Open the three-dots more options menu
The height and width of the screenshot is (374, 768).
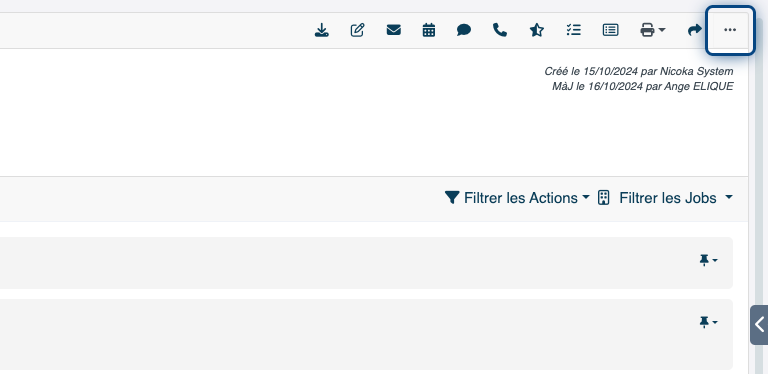(x=730, y=30)
